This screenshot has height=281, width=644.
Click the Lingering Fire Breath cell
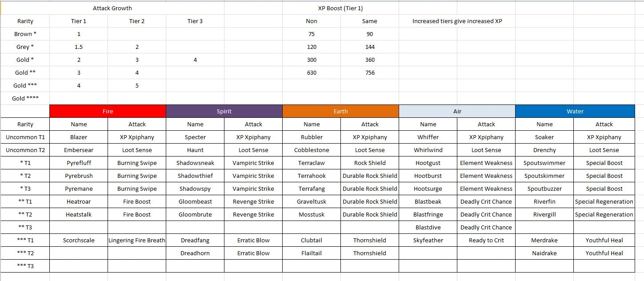tap(137, 241)
